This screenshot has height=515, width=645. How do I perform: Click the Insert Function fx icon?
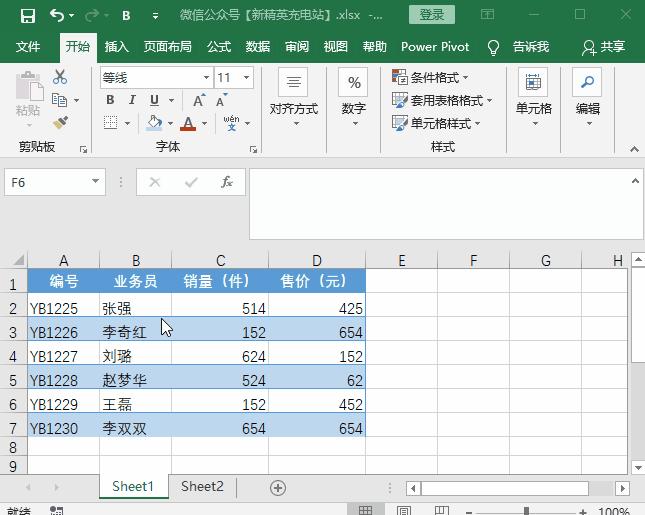[227, 182]
